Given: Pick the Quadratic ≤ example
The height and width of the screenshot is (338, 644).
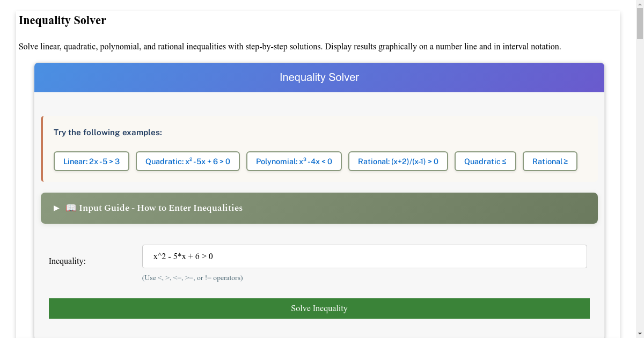Looking at the screenshot, I should point(485,161).
